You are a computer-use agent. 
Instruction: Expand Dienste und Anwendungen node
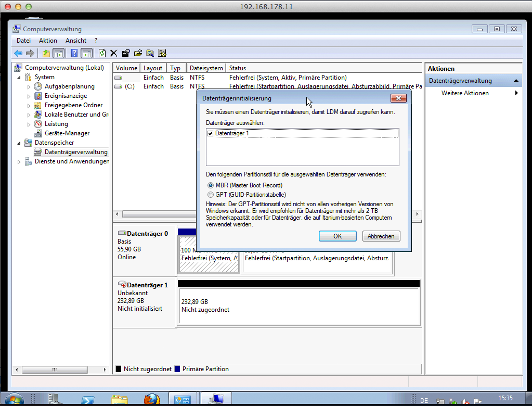point(19,162)
